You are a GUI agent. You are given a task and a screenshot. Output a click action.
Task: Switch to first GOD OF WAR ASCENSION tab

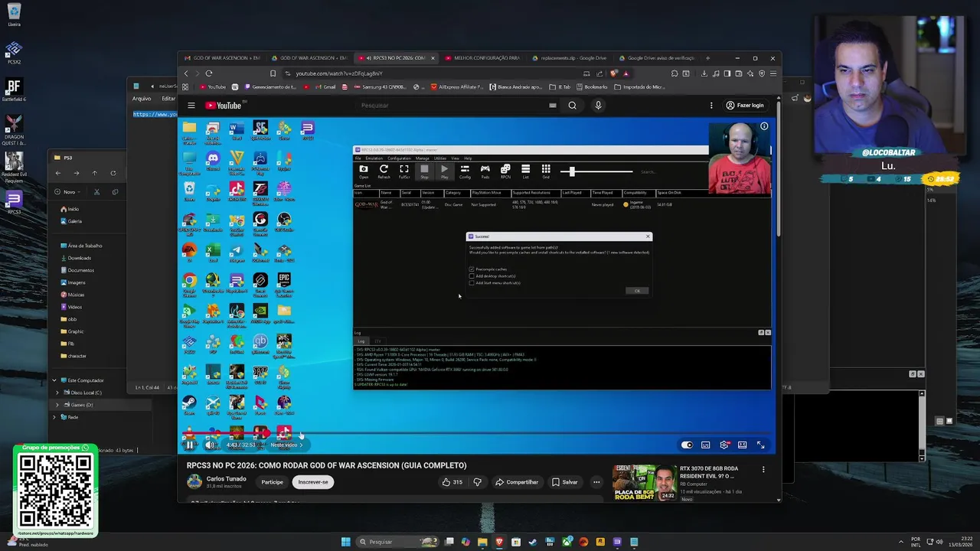[224, 58]
